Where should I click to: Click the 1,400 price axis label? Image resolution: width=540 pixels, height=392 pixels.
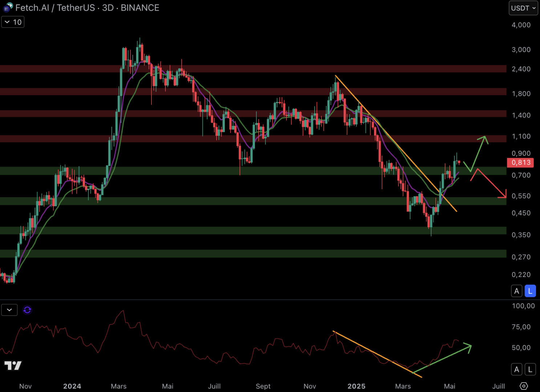521,115
